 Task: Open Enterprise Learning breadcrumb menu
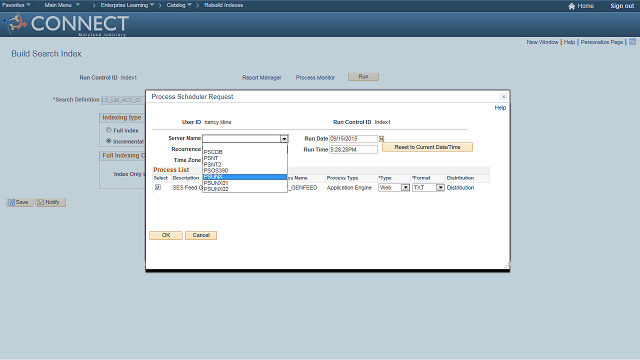tap(127, 5)
